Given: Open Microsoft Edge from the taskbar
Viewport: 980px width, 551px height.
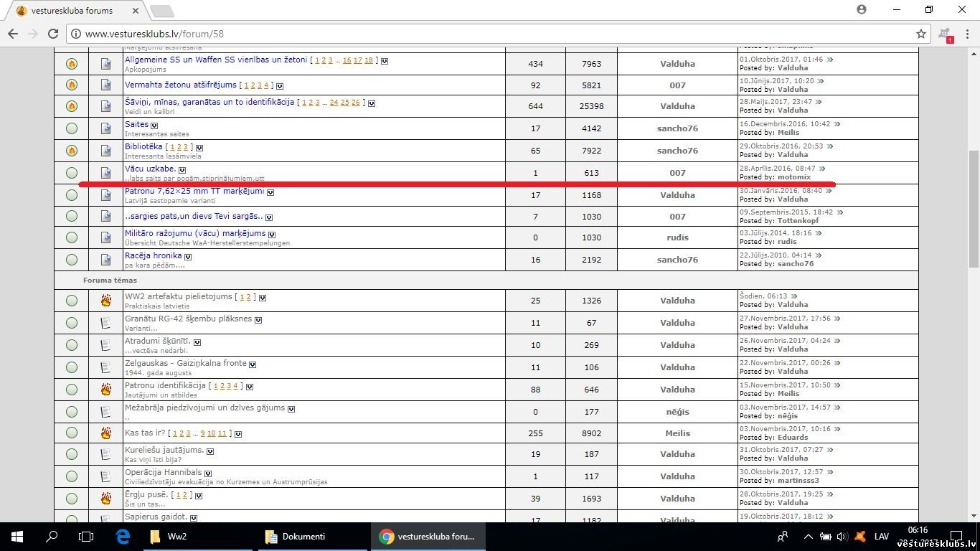Looking at the screenshot, I should point(123,536).
